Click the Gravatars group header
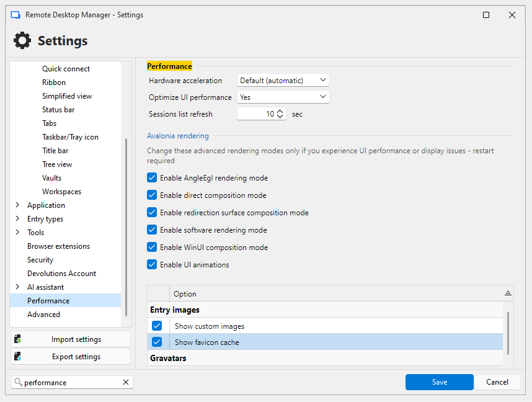 pyautogui.click(x=325, y=358)
